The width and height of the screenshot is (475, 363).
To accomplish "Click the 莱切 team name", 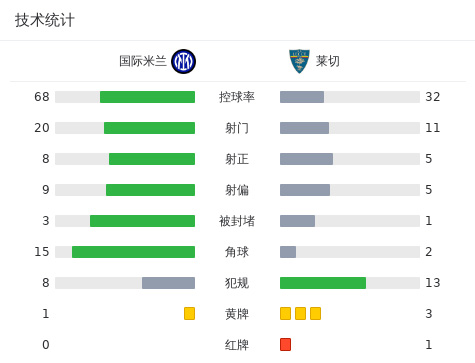I will [328, 61].
